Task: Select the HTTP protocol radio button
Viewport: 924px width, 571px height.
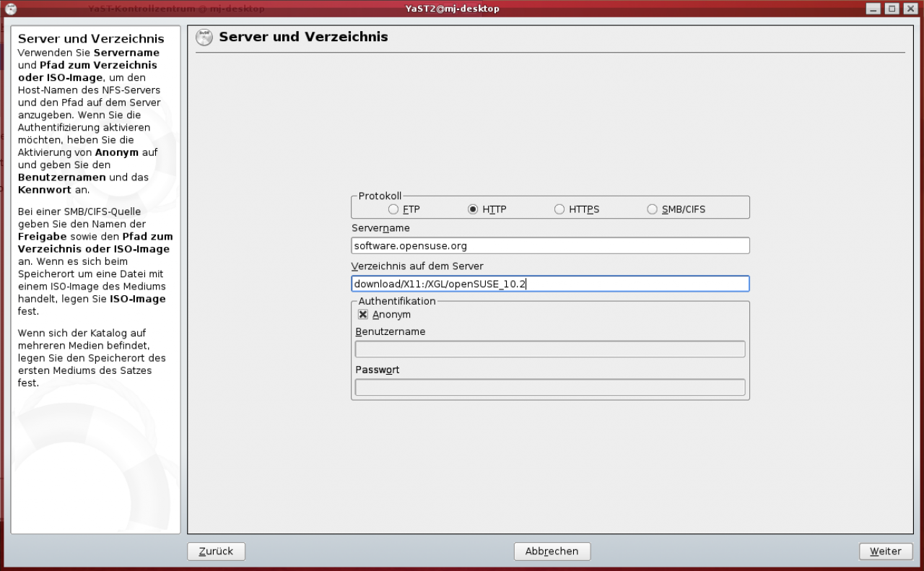Action: point(473,209)
